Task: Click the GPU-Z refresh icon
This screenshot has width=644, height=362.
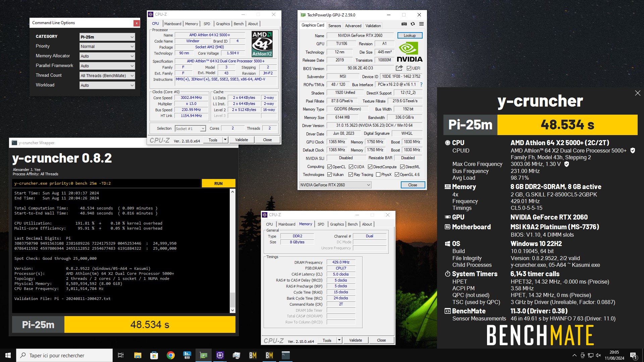Action: tap(413, 24)
